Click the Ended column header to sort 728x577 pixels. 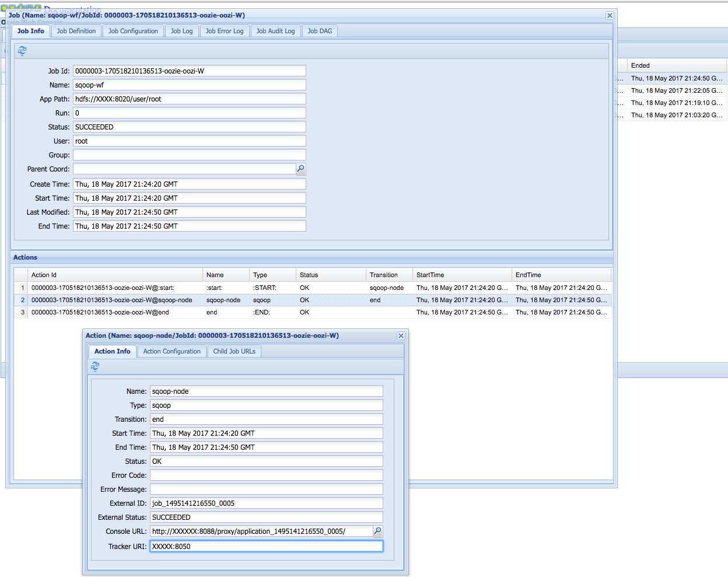642,65
